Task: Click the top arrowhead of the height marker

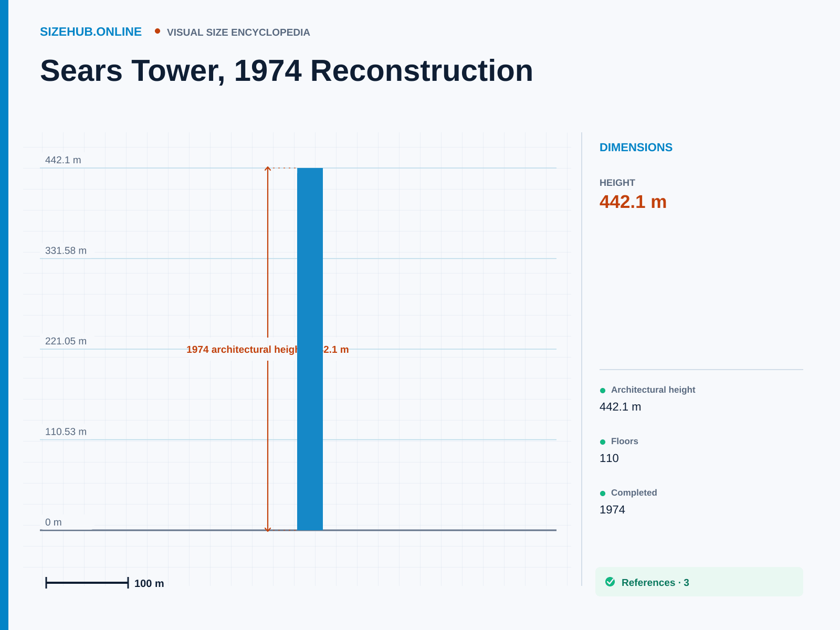Action: 268,169
